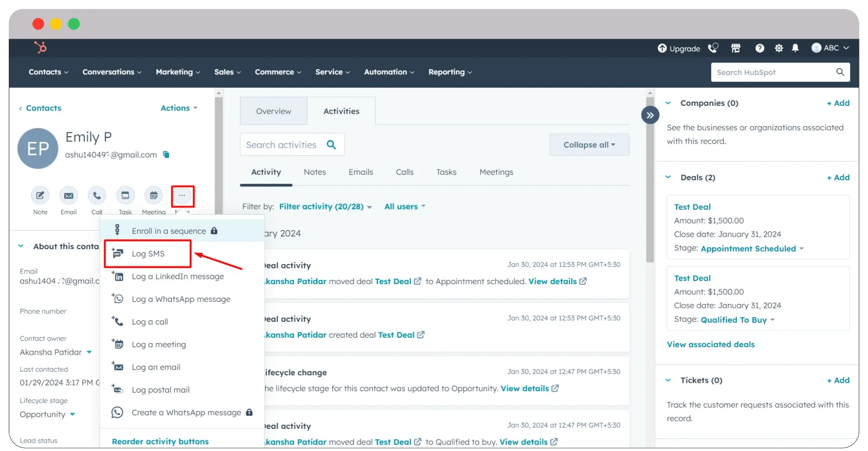Click the More actions ellipsis icon

tap(182, 195)
